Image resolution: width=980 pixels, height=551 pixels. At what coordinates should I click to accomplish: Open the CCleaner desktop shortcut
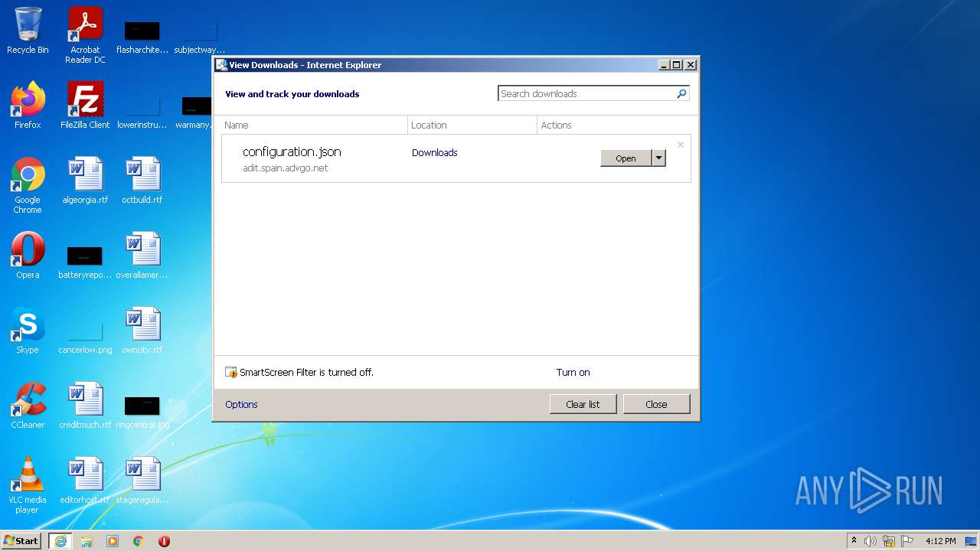28,405
